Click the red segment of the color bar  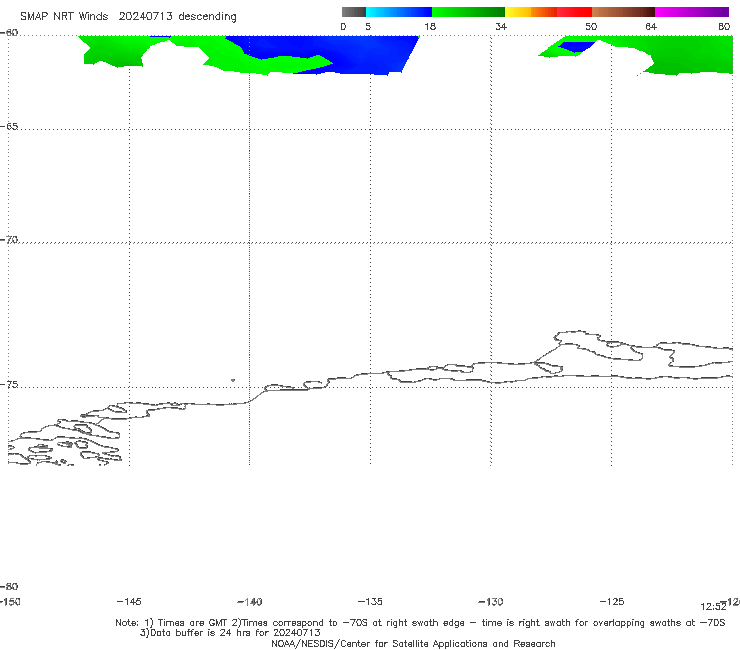[574, 12]
